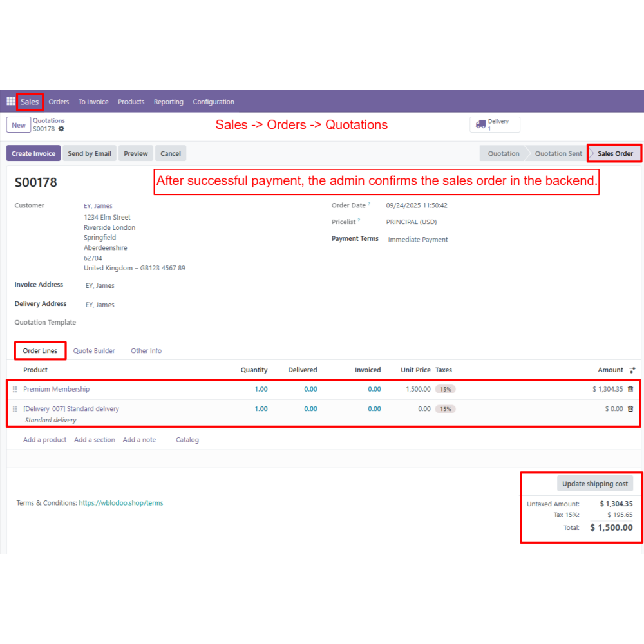Open the Configuration menu
The image size is (644, 644).
213,102
